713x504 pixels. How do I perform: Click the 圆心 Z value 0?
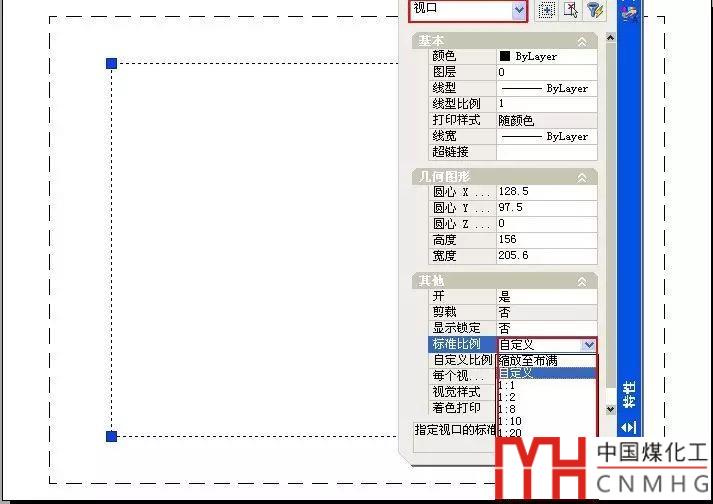(x=547, y=224)
